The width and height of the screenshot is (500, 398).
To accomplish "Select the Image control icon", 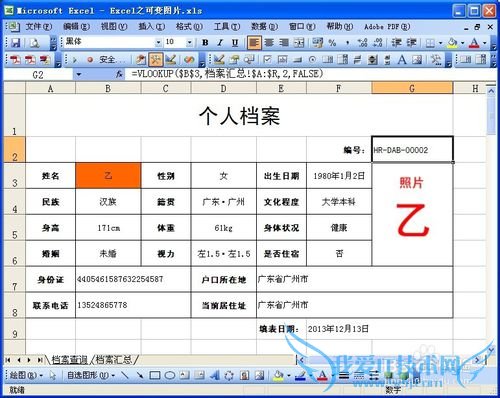I will click(417, 60).
